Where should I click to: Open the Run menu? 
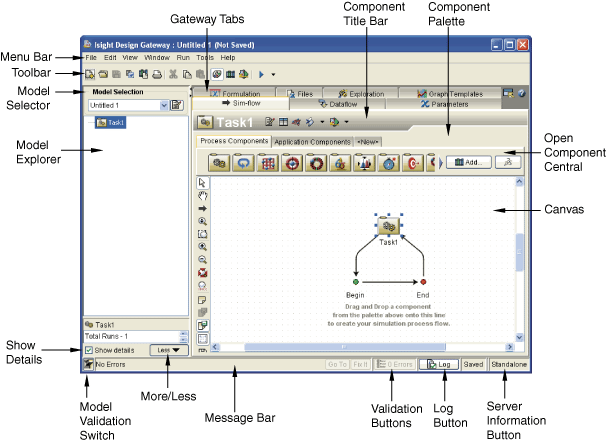pos(183,58)
